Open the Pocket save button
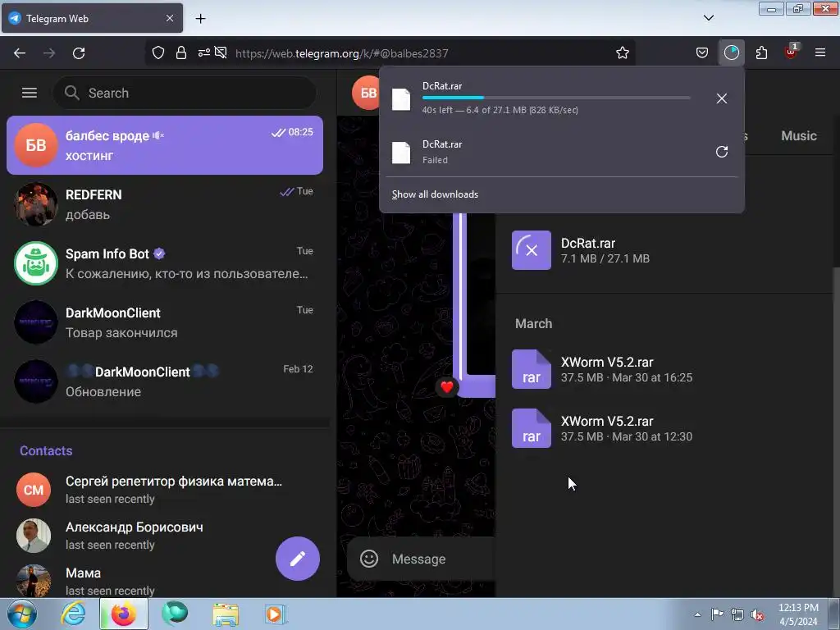 (x=702, y=53)
